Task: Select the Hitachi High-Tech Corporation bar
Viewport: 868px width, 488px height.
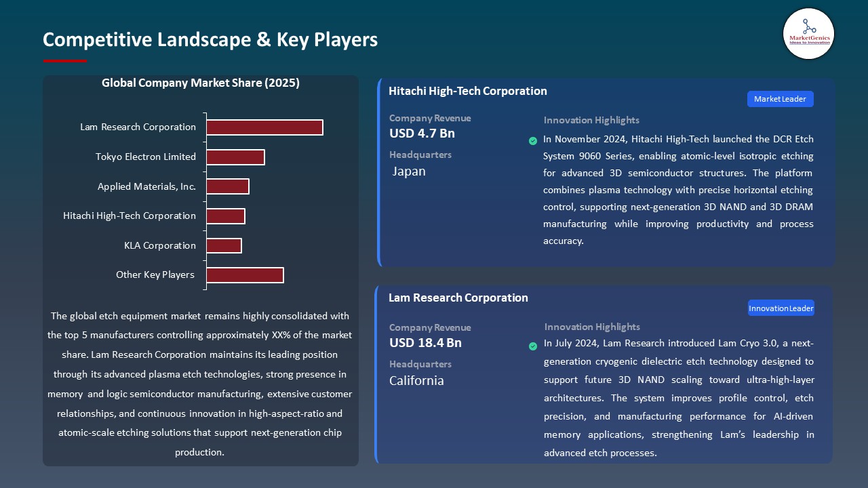Action: [226, 216]
